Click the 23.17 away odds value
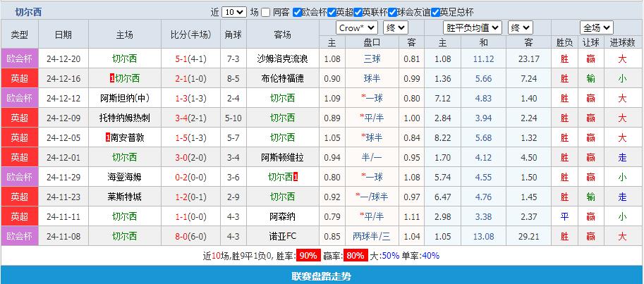Screen dimensions: 644x284 click(x=528, y=58)
